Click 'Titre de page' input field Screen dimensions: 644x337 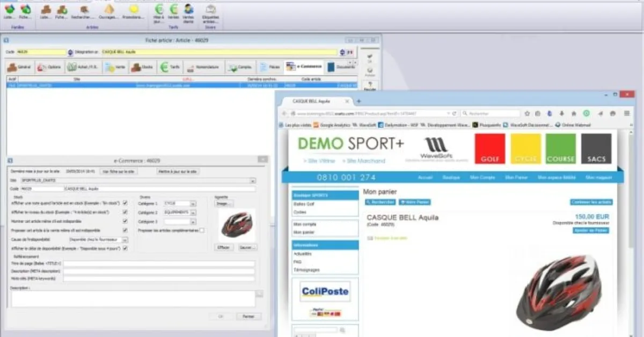159,263
